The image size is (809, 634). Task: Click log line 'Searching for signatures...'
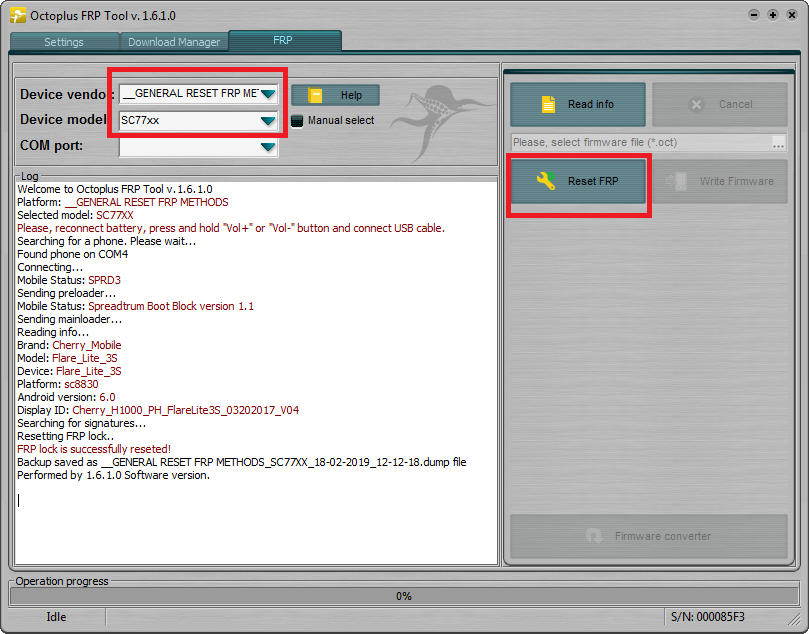pos(82,423)
